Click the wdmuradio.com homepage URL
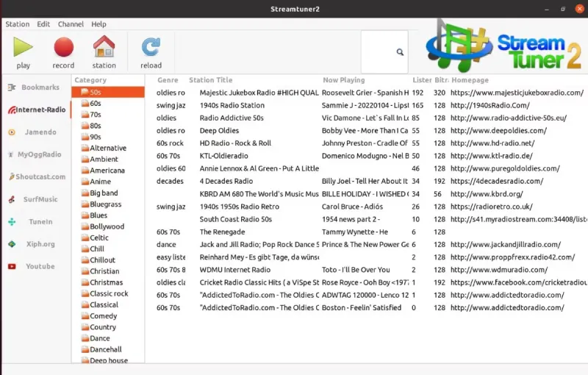 point(499,270)
